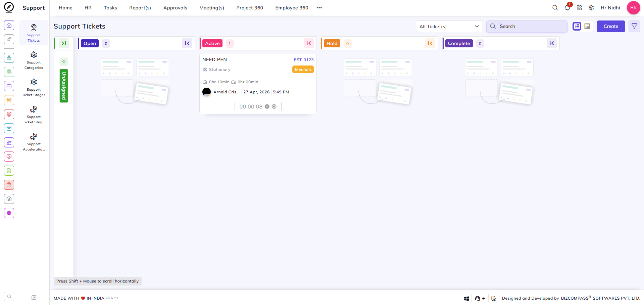
Task: Open HR menu
Action: [x=88, y=8]
